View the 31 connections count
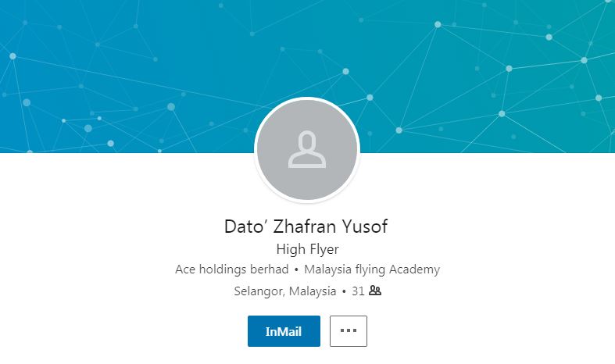The width and height of the screenshot is (615, 364). pos(358,291)
